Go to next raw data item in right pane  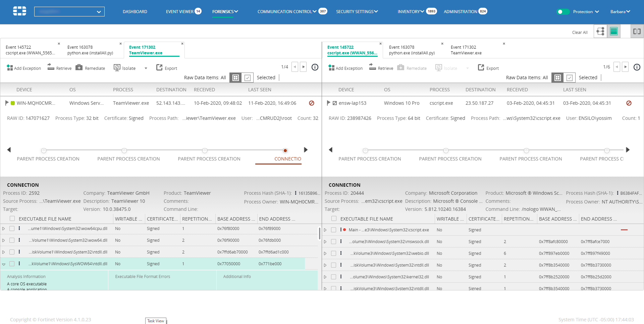(x=625, y=67)
